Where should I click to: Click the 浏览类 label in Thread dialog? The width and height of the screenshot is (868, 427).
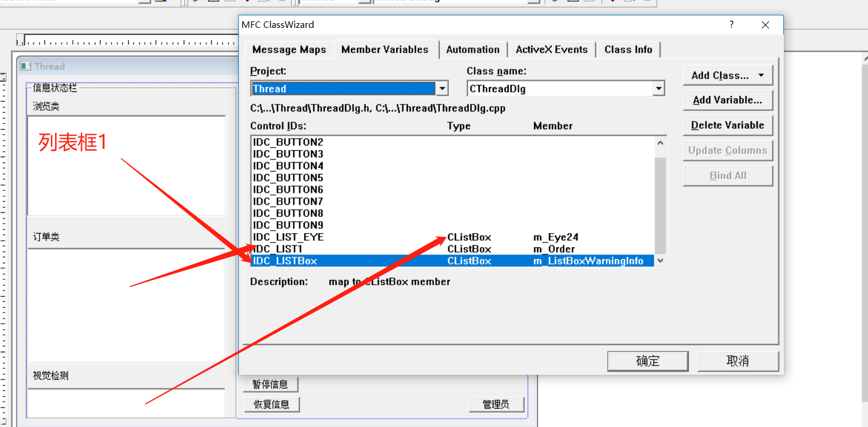point(46,107)
